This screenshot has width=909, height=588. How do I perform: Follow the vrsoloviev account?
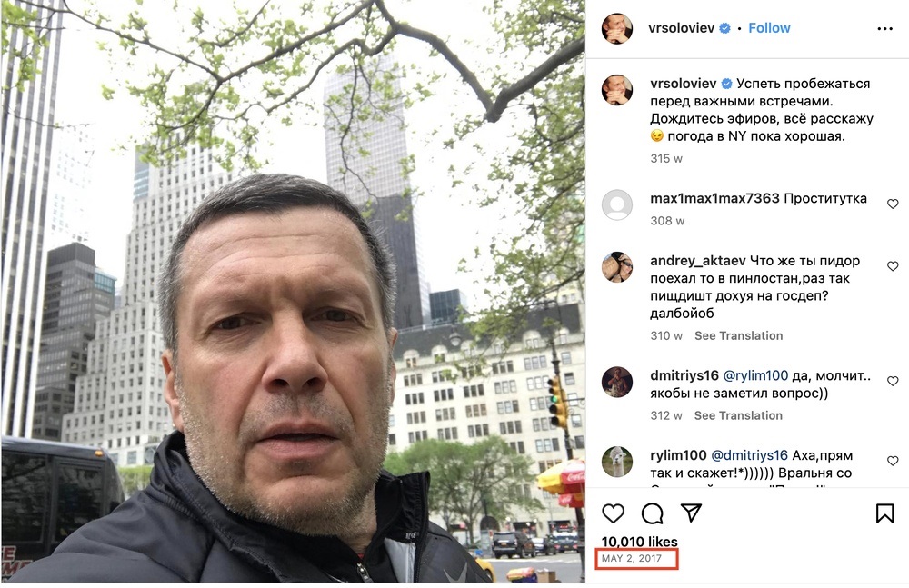769,28
